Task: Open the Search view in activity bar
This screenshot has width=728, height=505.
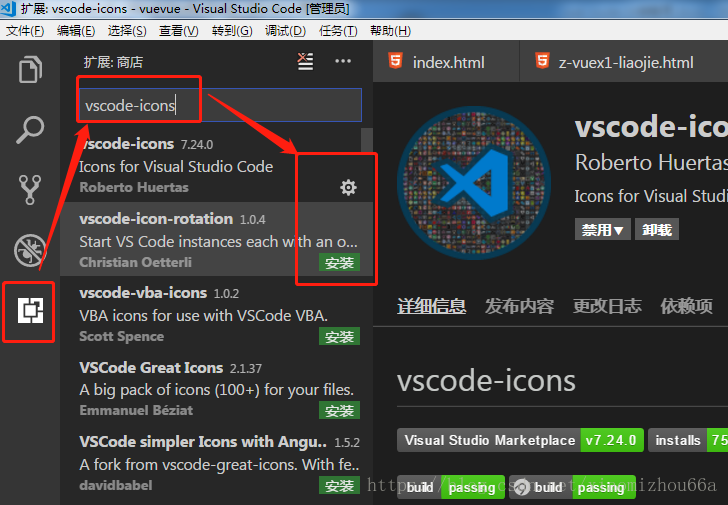Action: tap(30, 129)
